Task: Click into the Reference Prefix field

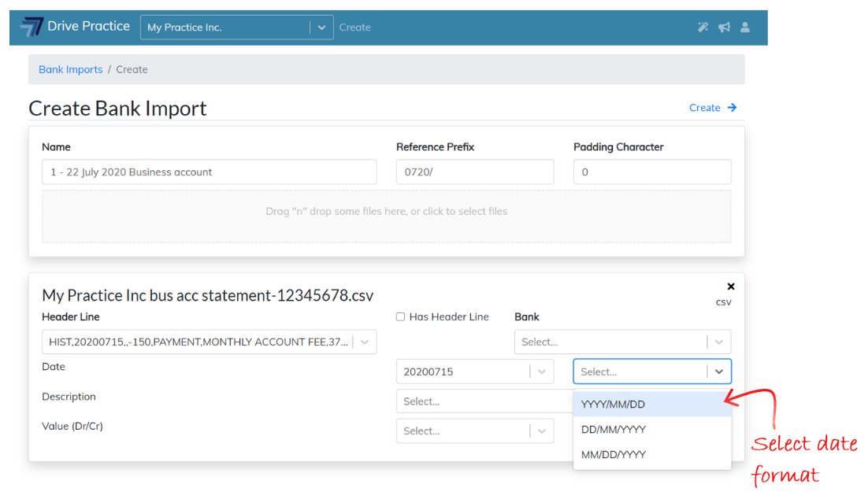Action: pyautogui.click(x=475, y=172)
